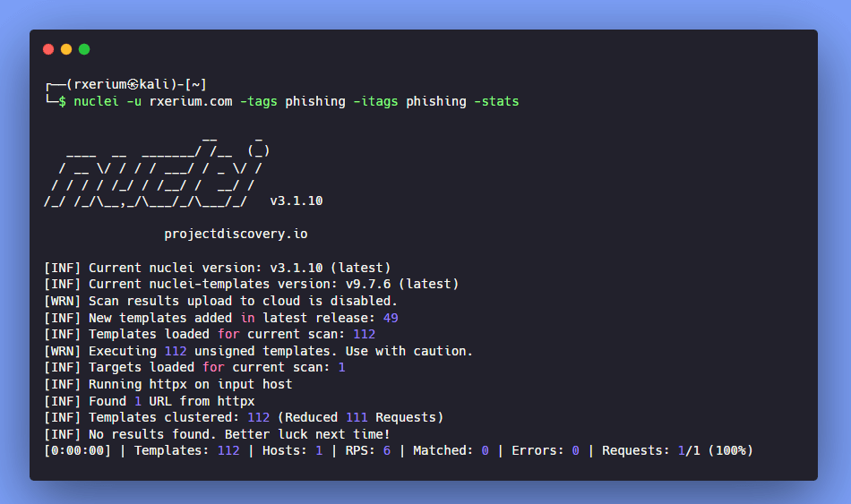Click the [0:00:00] elapsed time stamp
The width and height of the screenshot is (851, 504).
tap(77, 450)
